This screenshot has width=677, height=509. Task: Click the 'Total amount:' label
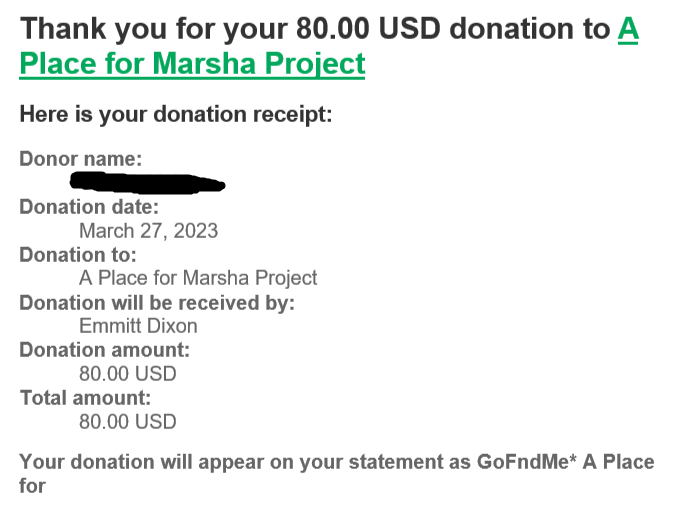coord(85,398)
